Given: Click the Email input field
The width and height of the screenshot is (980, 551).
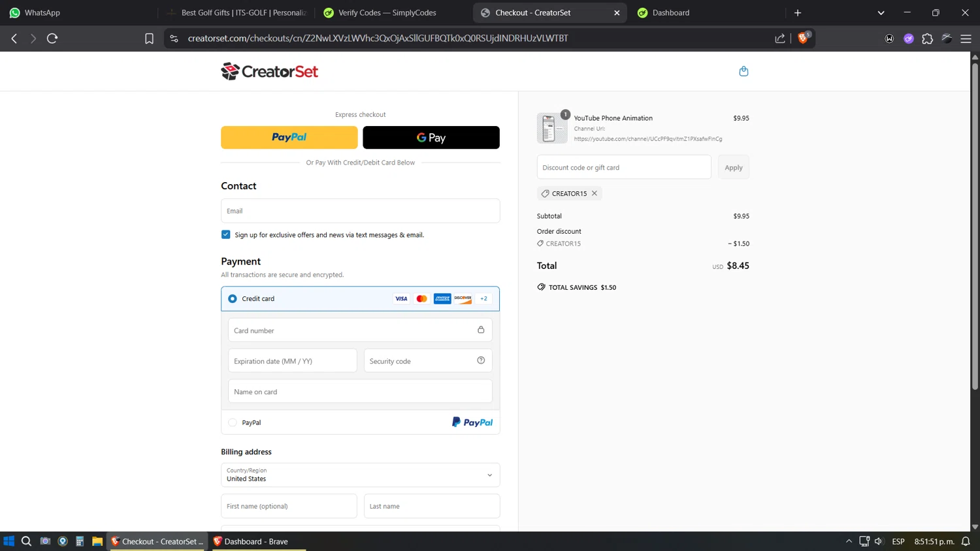Looking at the screenshot, I should 361,211.
